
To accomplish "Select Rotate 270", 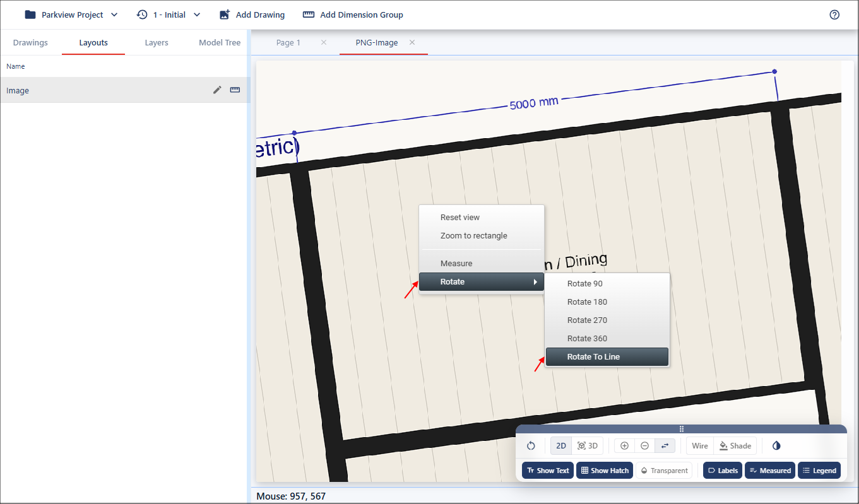I will pyautogui.click(x=607, y=320).
